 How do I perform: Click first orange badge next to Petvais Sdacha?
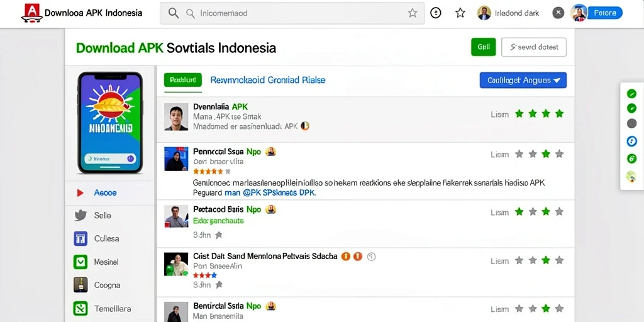click(346, 257)
